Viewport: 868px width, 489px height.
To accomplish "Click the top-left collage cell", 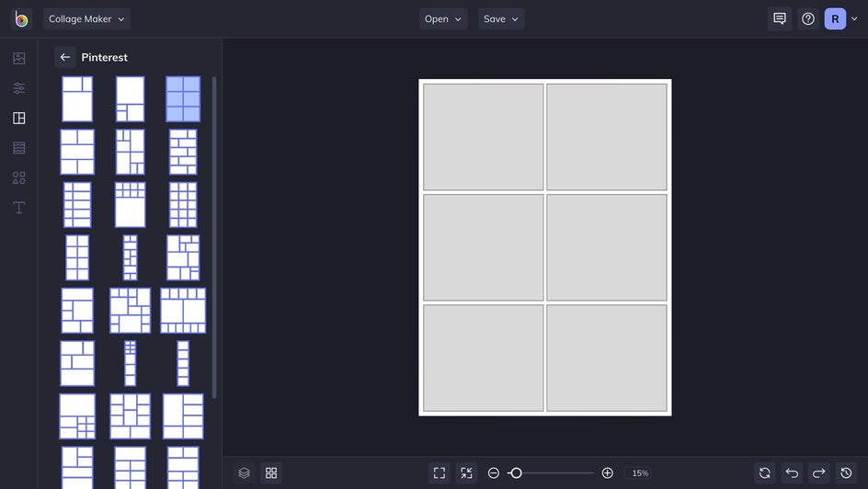I will click(484, 137).
